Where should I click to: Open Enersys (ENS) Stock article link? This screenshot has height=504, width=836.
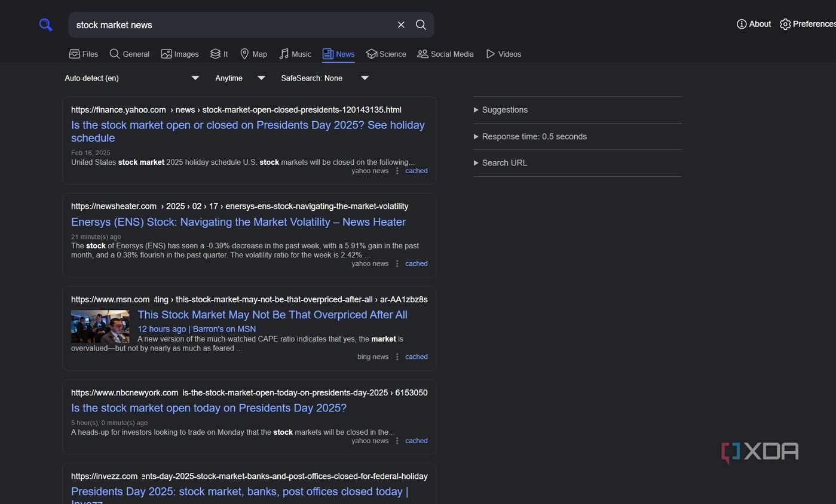click(x=238, y=222)
